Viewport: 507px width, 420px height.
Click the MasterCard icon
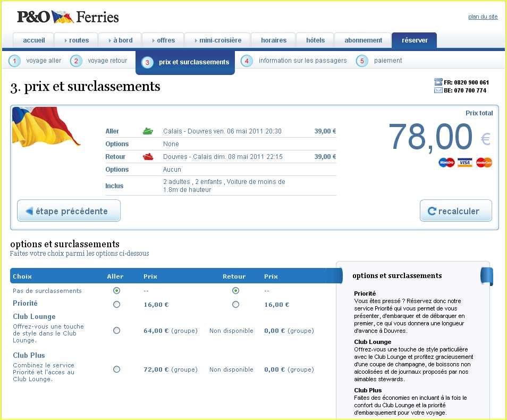point(484,163)
